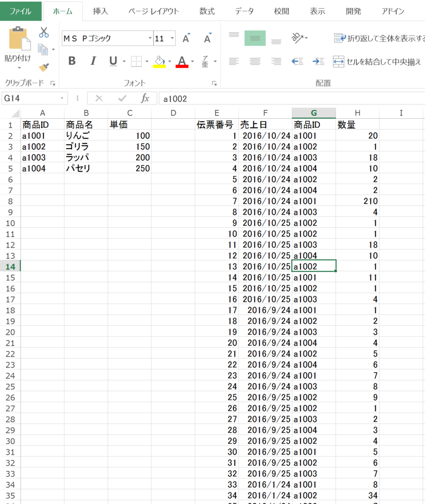The height and width of the screenshot is (504, 425).
Task: Open the underline style dropdown arrow
Action: (124, 61)
